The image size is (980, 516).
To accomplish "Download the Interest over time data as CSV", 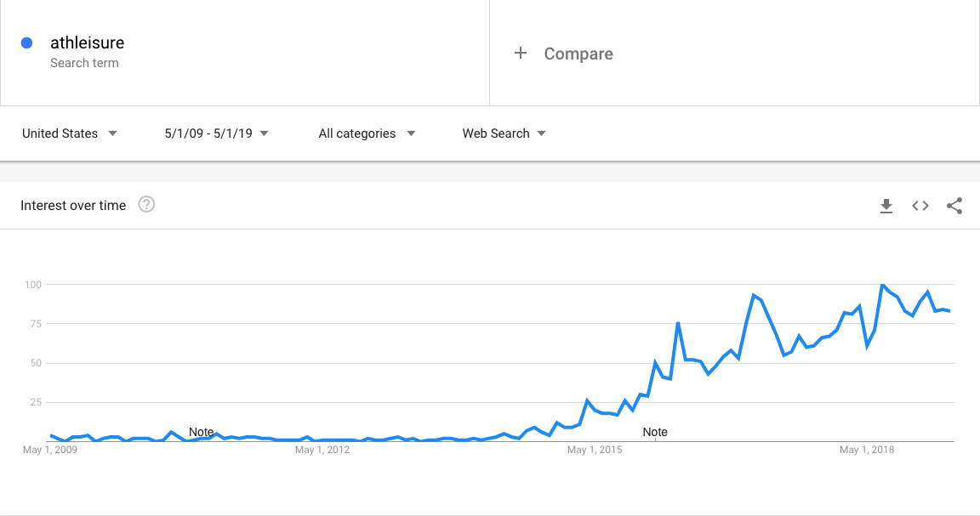I will tap(886, 206).
